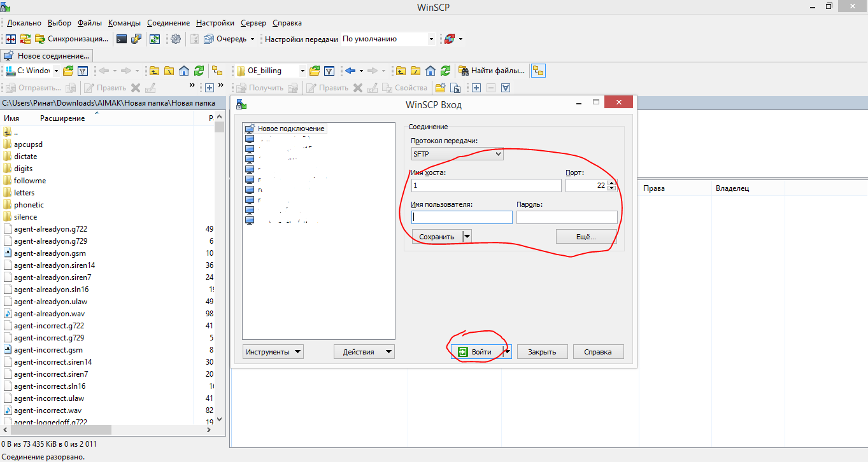
Task: Open the SFTP protocol dropdown
Action: [x=457, y=154]
